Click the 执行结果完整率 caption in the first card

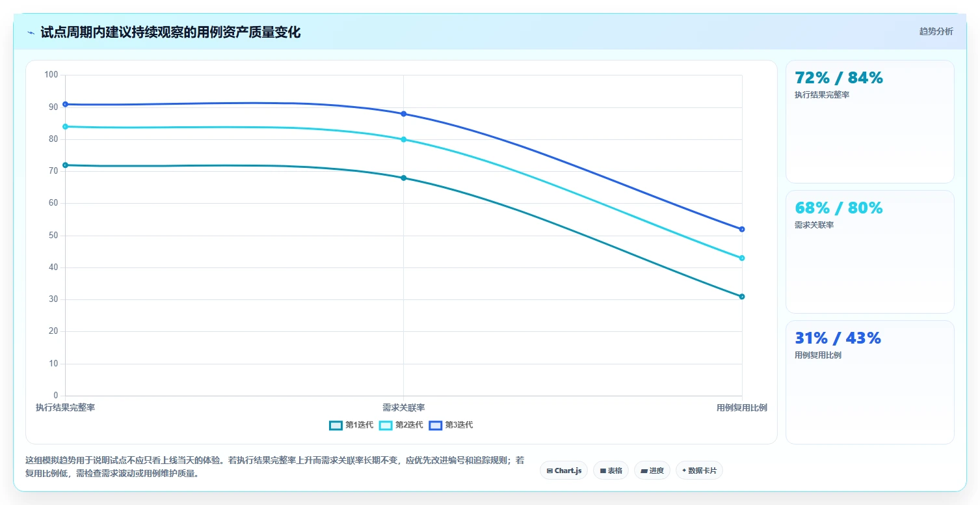[822, 95]
